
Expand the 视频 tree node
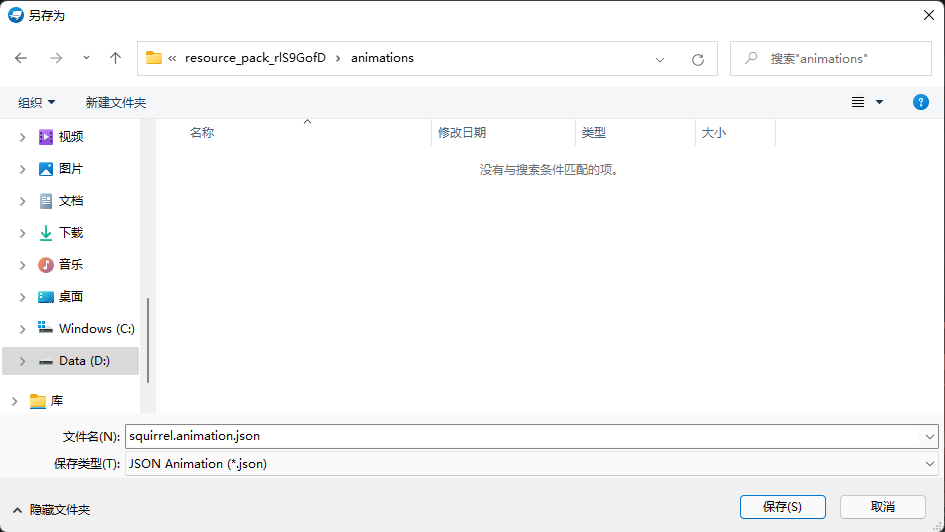(x=22, y=137)
